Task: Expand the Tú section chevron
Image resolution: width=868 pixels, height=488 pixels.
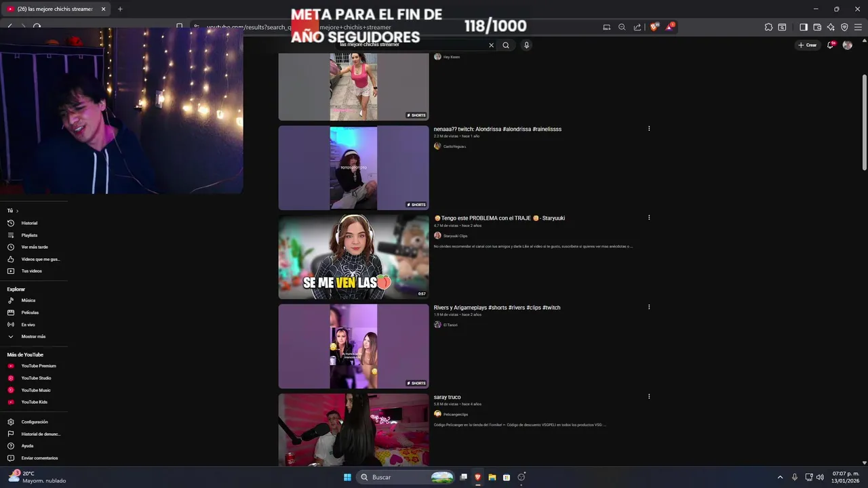Action: pos(17,211)
